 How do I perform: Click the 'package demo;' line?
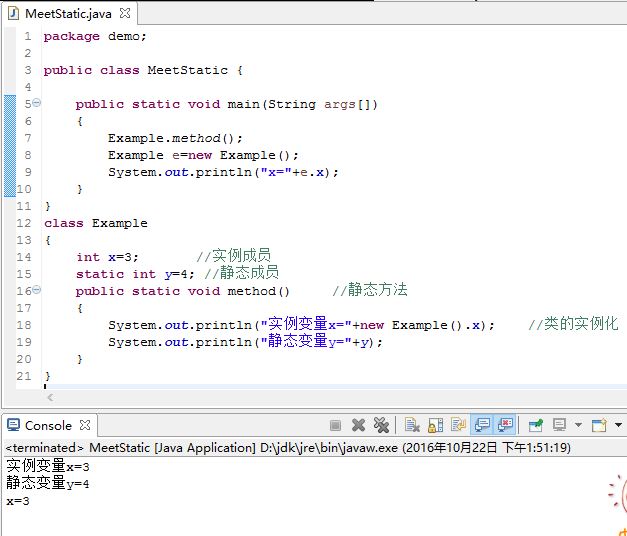[95, 37]
